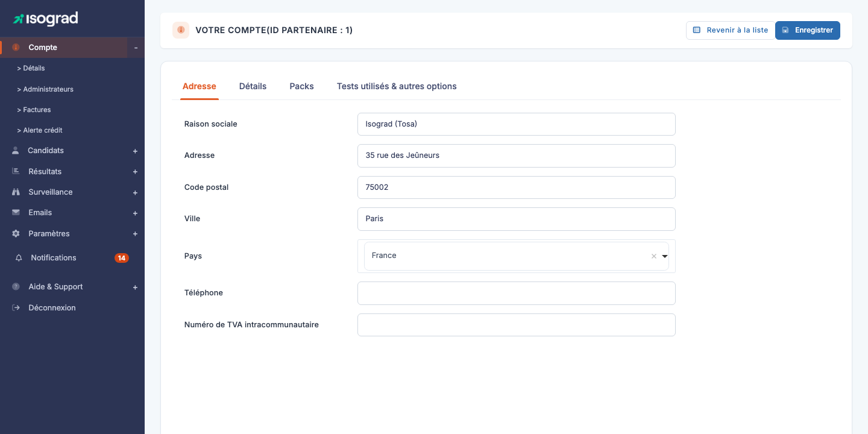Click the Notifications bell icon
This screenshot has width=868, height=434.
pos(19,258)
